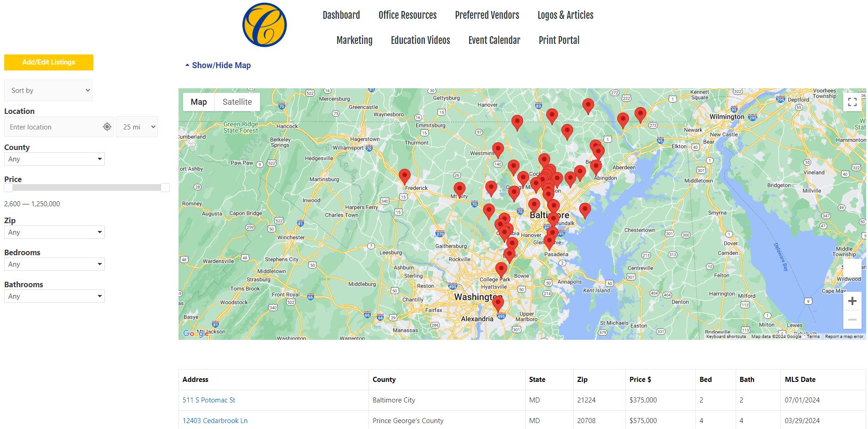Click the 20708 zip cell
Screen dimensions: 868x429
pos(599,420)
